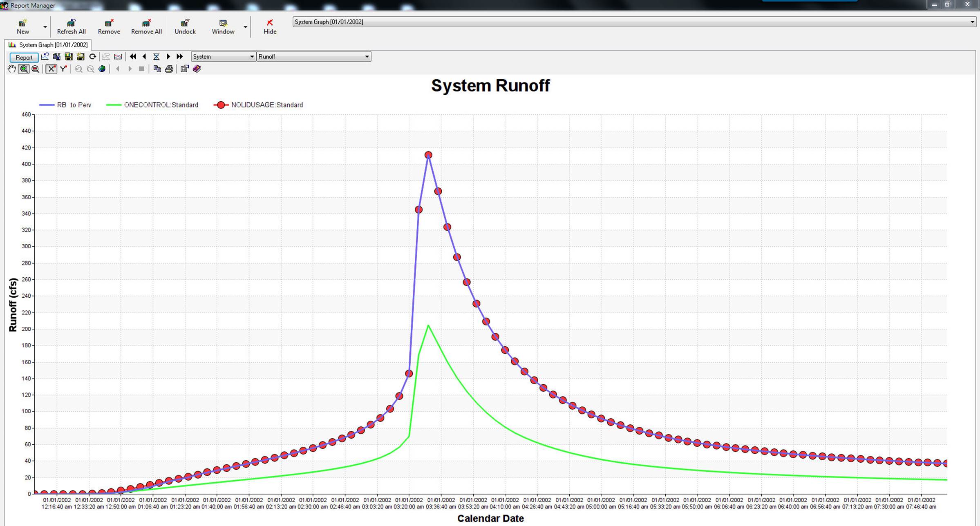
Task: Toggle the Y axis zoom lock
Action: coord(63,69)
